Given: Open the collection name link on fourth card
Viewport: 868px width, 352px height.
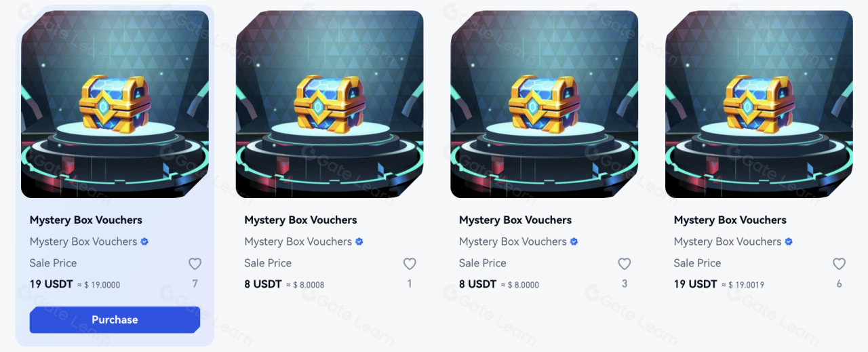Looking at the screenshot, I should coord(728,241).
